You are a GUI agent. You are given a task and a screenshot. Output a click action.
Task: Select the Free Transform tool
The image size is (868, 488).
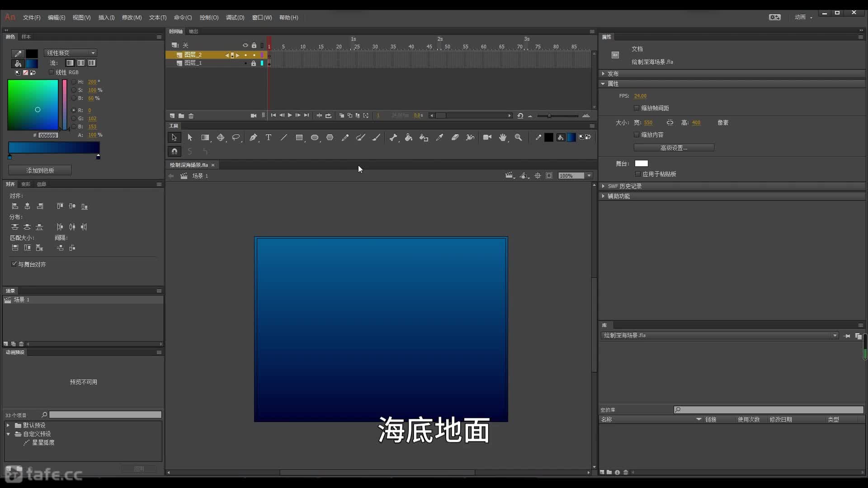point(205,137)
